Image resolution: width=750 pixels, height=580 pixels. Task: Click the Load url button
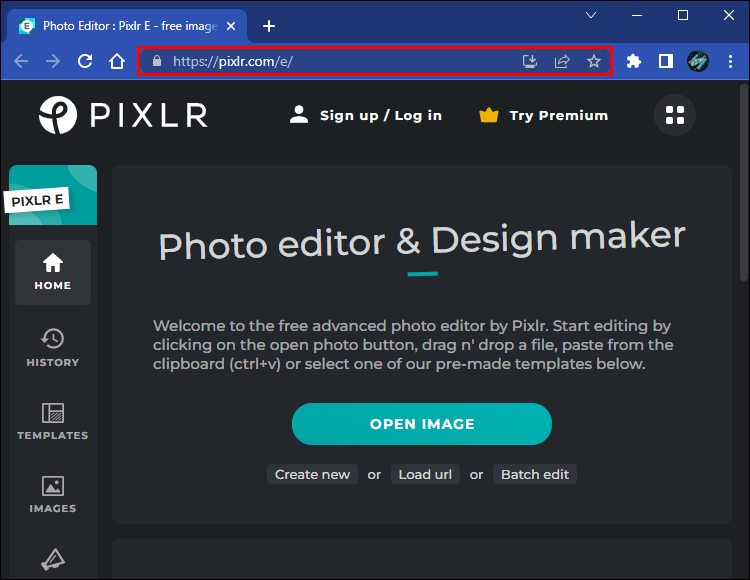click(425, 474)
